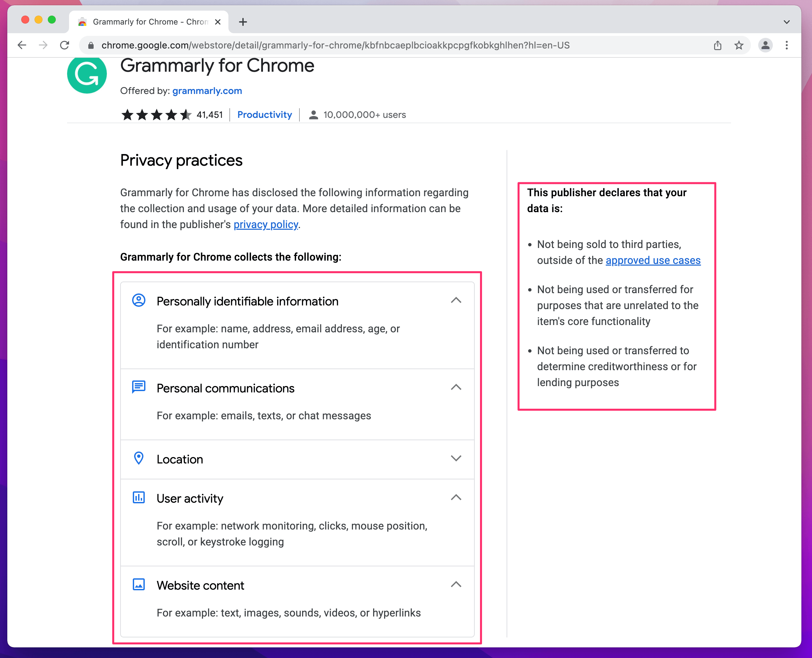Open the Chrome profile avatar
This screenshot has height=658, width=812.
click(x=766, y=45)
